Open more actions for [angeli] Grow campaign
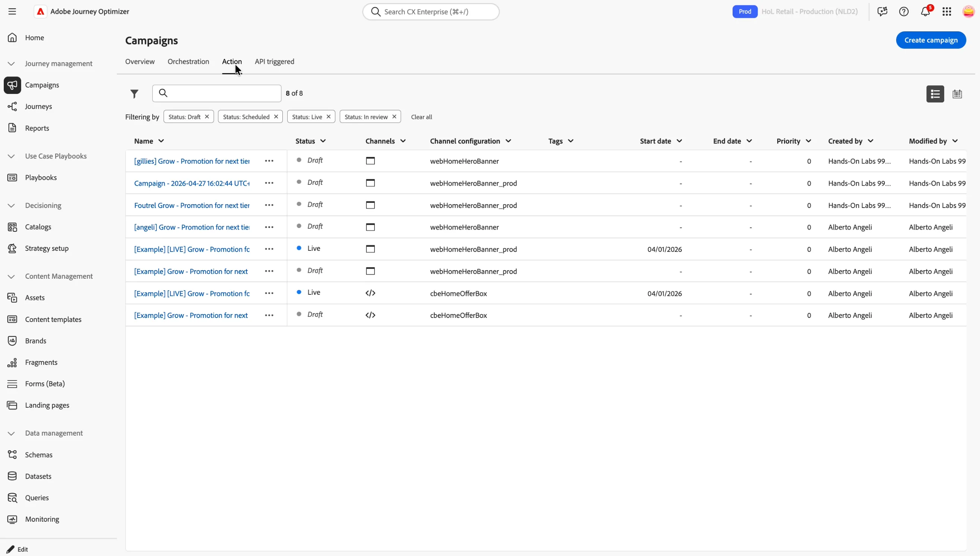 (x=269, y=227)
